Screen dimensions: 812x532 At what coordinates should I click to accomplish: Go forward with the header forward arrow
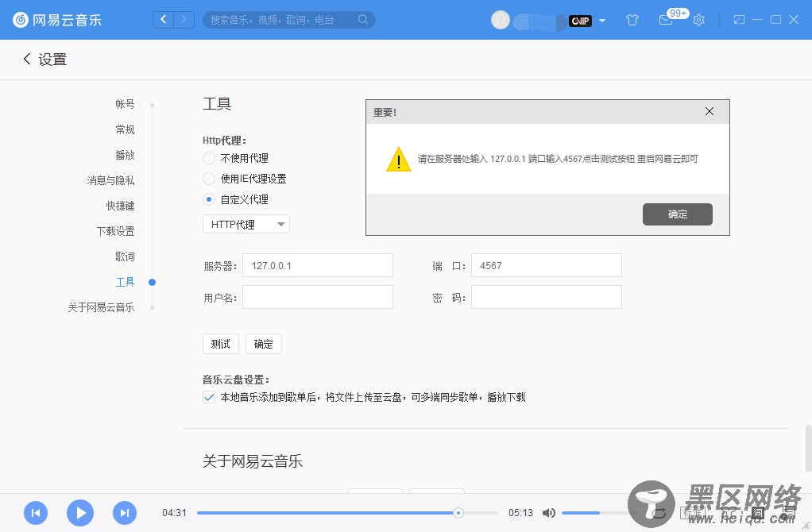(x=184, y=20)
